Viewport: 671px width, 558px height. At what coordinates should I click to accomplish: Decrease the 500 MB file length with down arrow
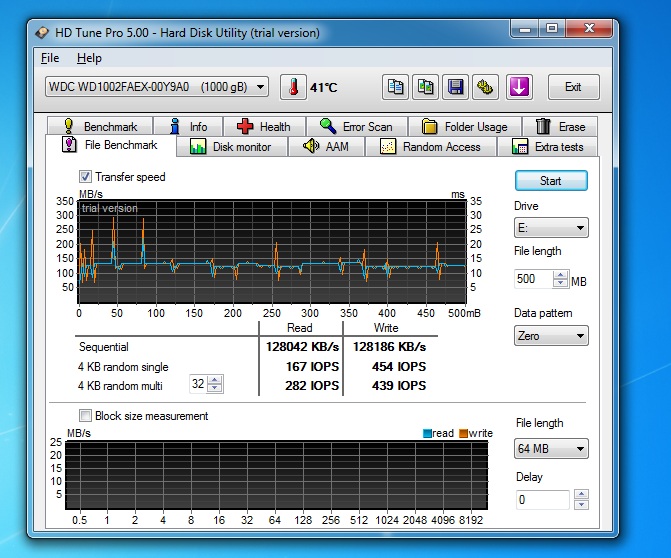pos(560,283)
